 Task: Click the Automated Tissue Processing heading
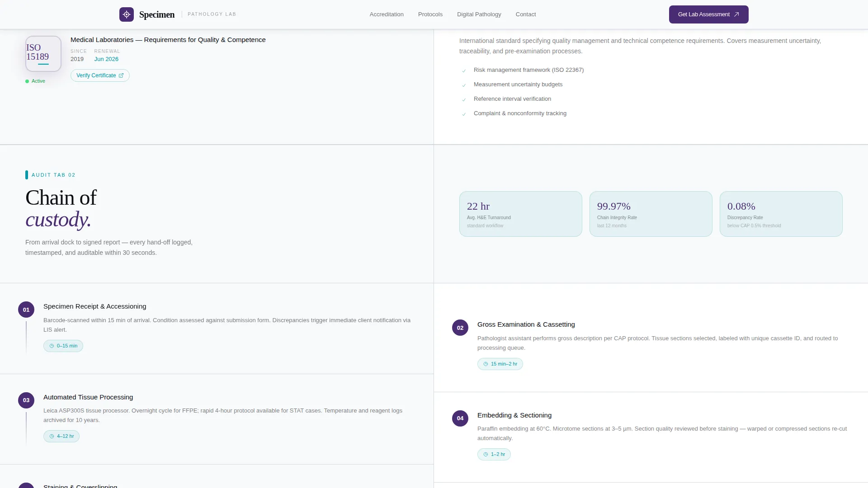point(88,397)
